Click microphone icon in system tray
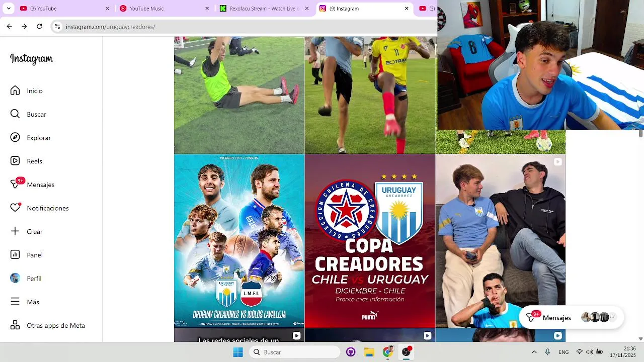The width and height of the screenshot is (644, 362). [547, 352]
